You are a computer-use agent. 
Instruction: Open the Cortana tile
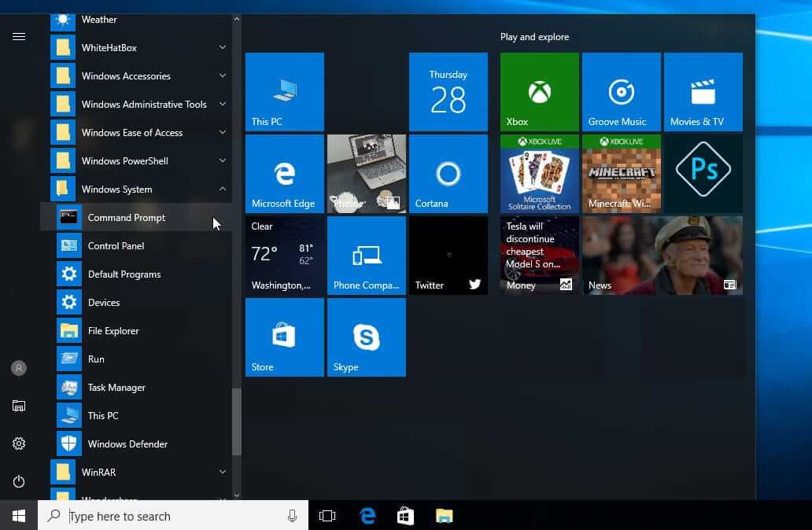click(x=448, y=173)
